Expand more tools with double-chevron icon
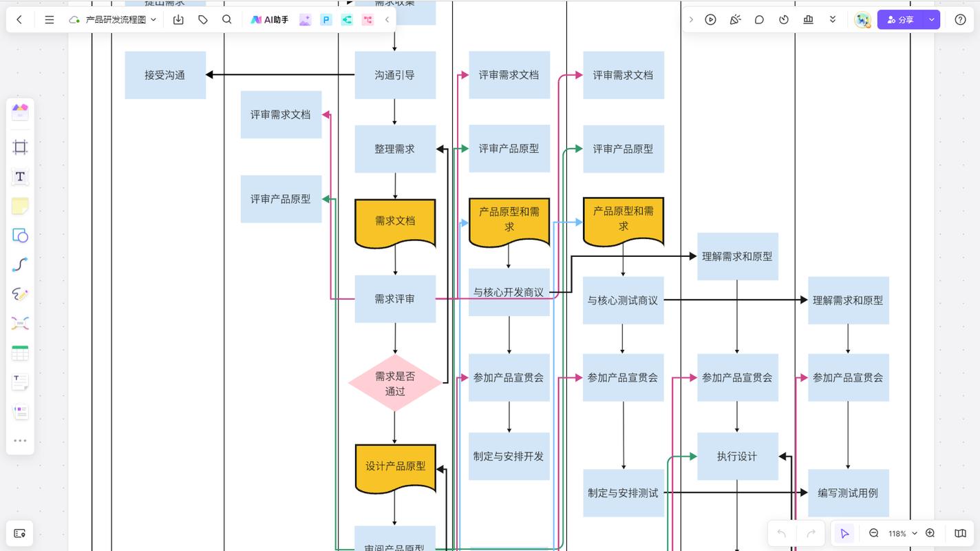The height and width of the screenshot is (551, 980). pyautogui.click(x=833, y=20)
